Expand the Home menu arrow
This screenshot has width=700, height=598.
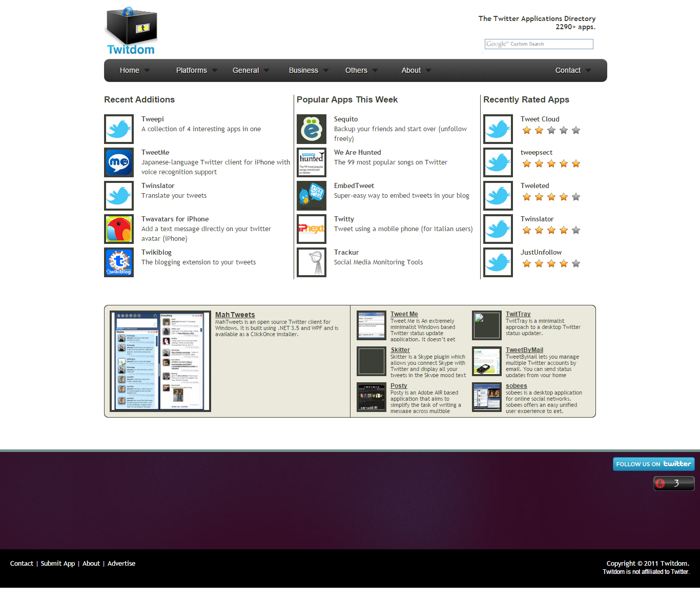click(147, 70)
